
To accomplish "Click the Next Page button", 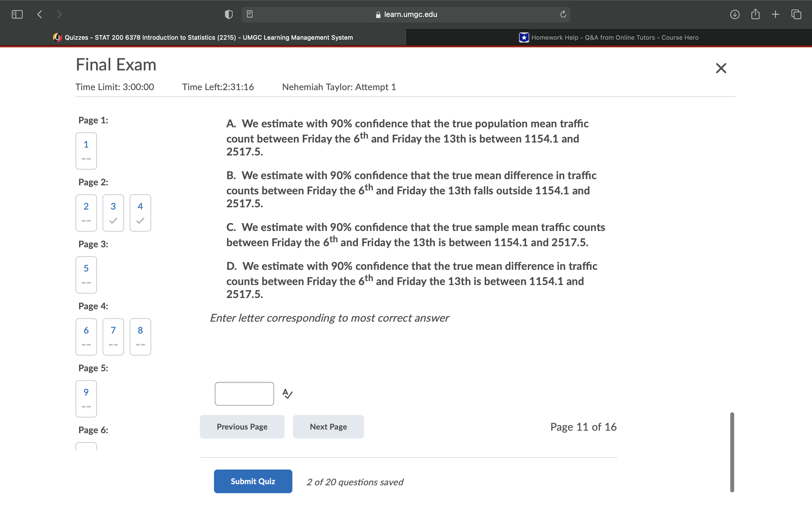I will [328, 426].
